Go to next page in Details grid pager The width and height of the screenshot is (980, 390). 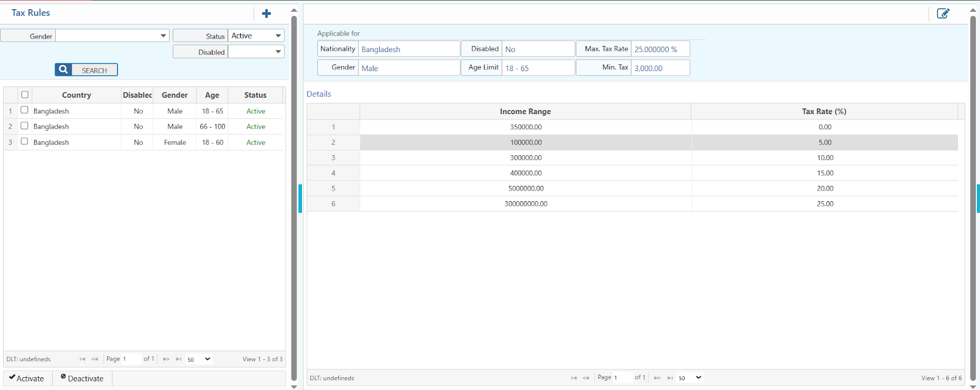pos(657,378)
